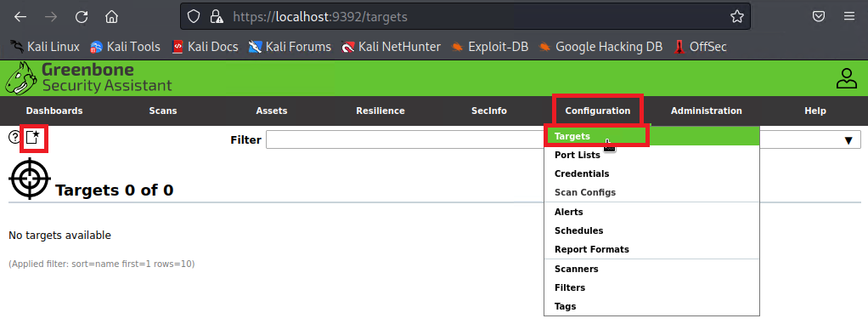The width and height of the screenshot is (868, 324).
Task: Reload the page with the refresh icon
Action: [82, 17]
